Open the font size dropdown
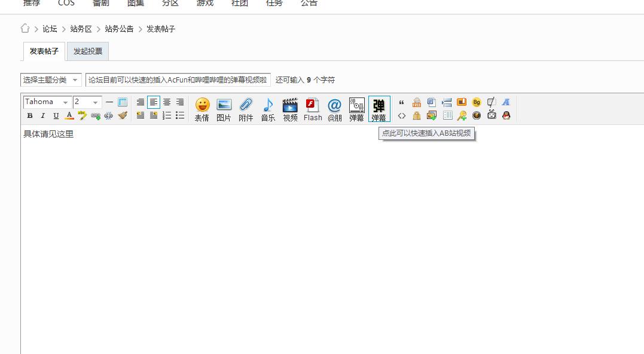The height and width of the screenshot is (354, 644). 87,102
